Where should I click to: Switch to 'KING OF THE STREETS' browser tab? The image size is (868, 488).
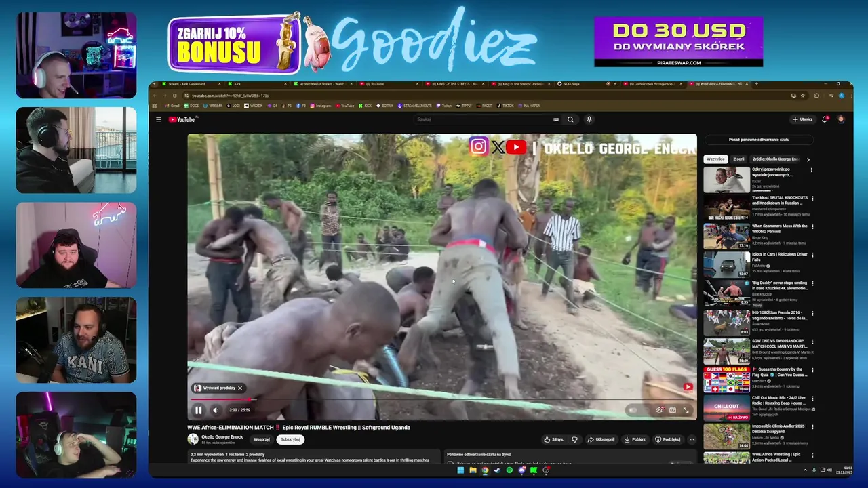point(456,84)
